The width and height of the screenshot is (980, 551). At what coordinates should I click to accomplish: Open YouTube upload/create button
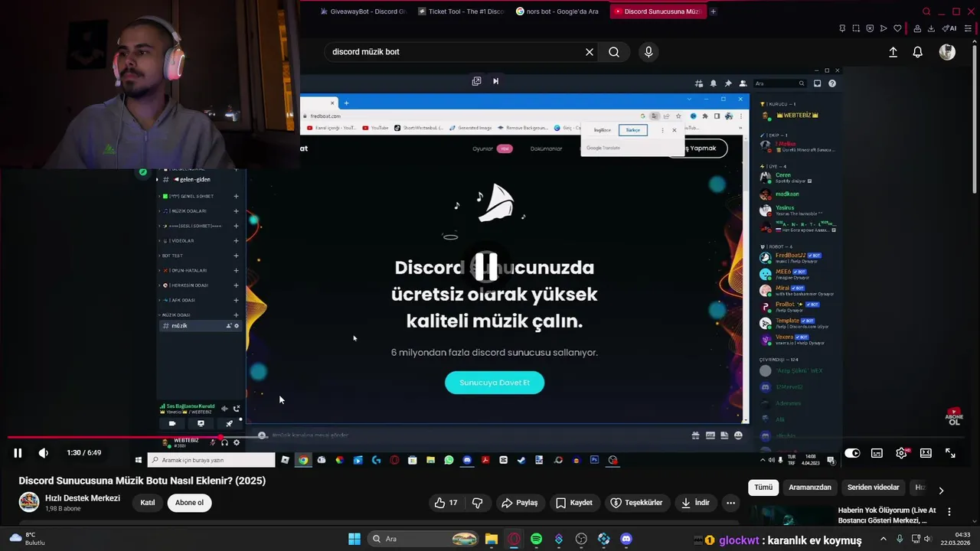pos(893,52)
